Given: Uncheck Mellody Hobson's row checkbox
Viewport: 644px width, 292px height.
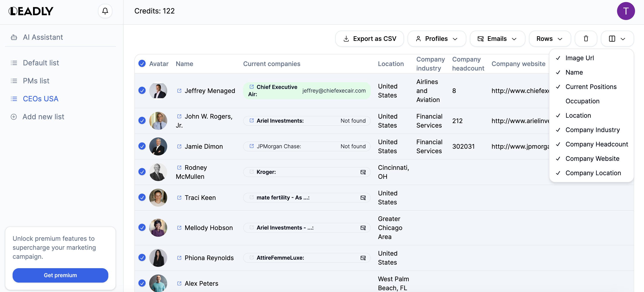Looking at the screenshot, I should pyautogui.click(x=142, y=227).
